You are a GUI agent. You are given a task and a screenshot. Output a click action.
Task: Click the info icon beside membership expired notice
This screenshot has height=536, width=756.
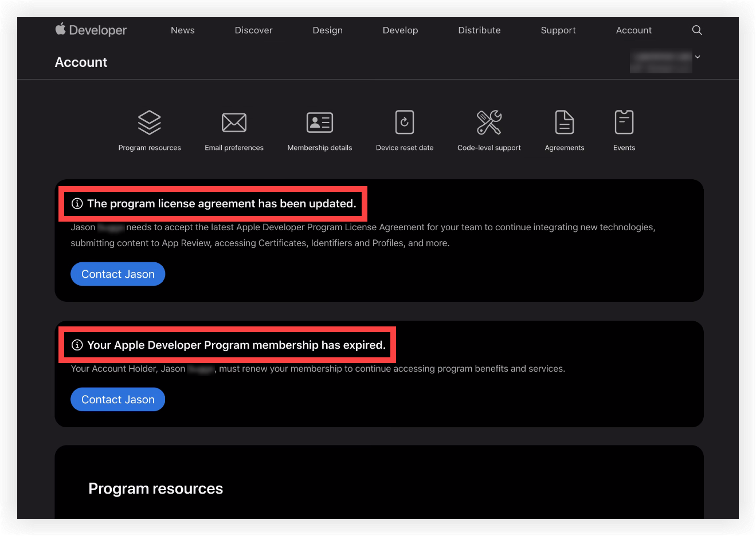coord(77,345)
